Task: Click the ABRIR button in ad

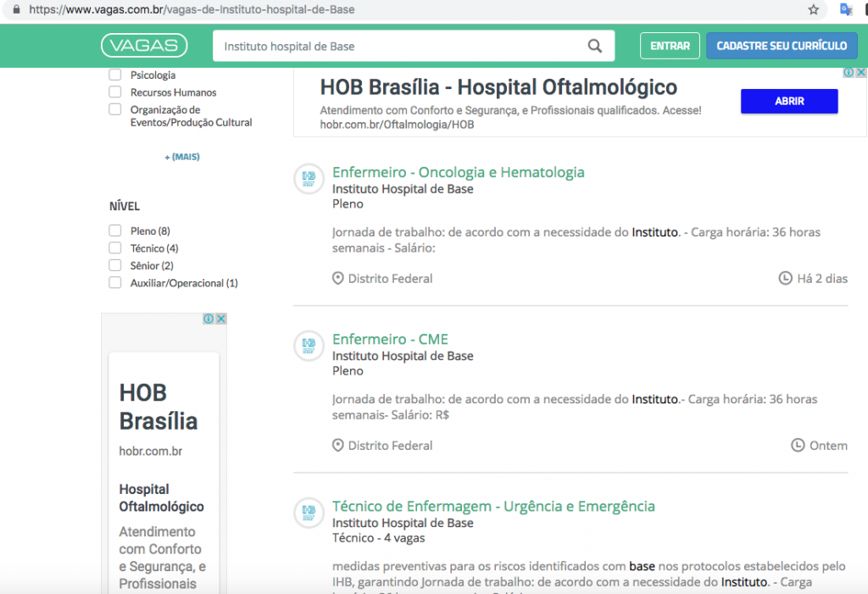Action: coord(789,101)
